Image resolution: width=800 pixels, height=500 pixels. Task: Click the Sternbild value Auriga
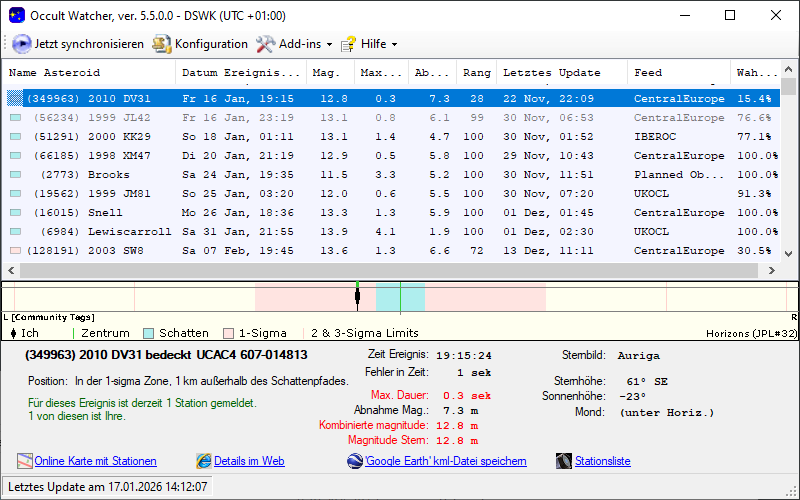(x=638, y=356)
